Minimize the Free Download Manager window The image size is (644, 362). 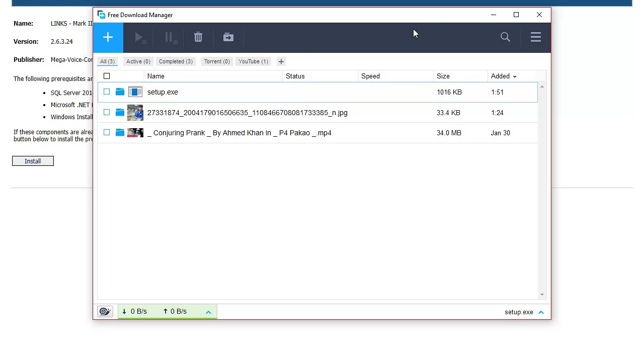click(494, 15)
